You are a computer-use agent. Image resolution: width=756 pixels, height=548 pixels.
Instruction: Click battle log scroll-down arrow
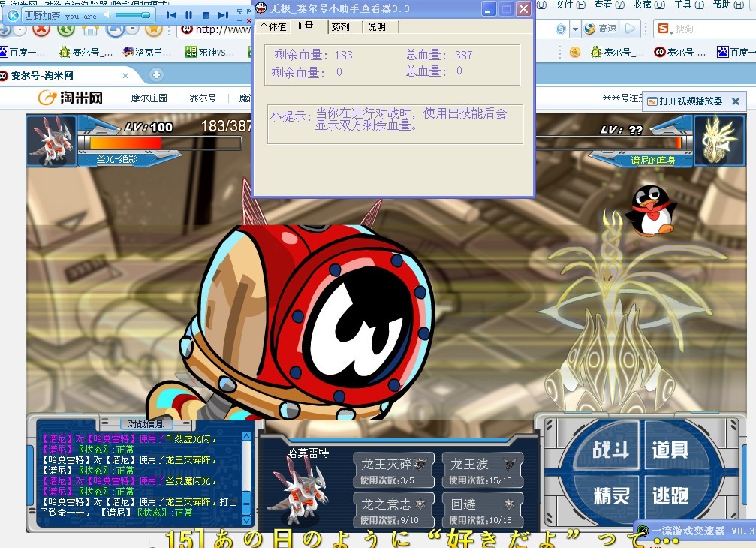(x=246, y=520)
